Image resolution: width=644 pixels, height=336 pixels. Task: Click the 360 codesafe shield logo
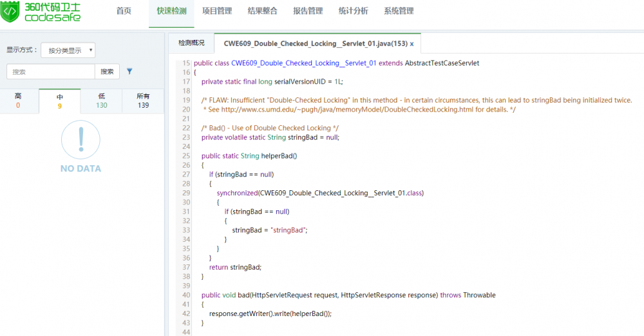[10, 11]
